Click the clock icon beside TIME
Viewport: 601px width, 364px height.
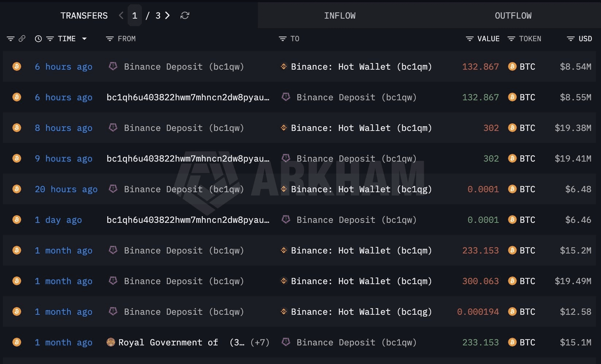[x=38, y=39]
